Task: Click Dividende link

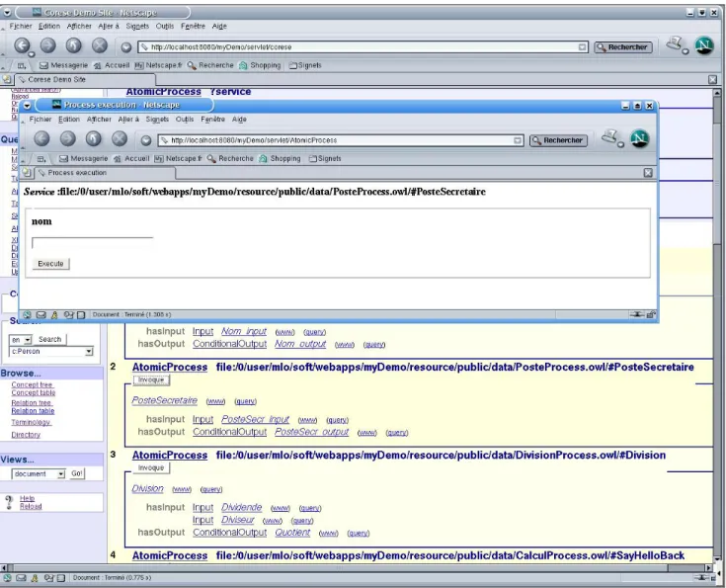Action: coord(242,507)
